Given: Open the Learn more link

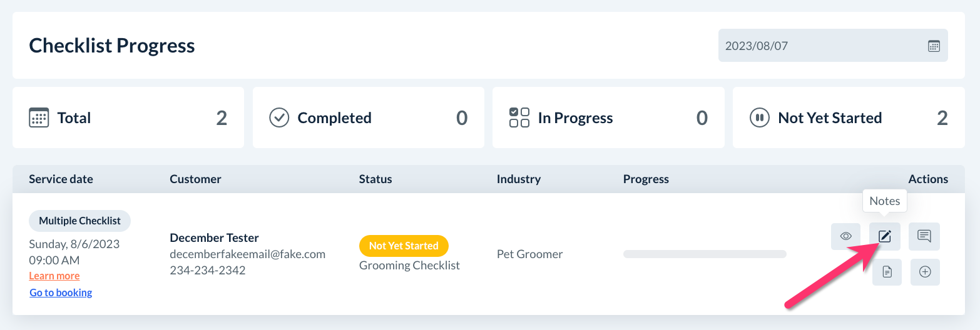Looking at the screenshot, I should pyautogui.click(x=54, y=276).
